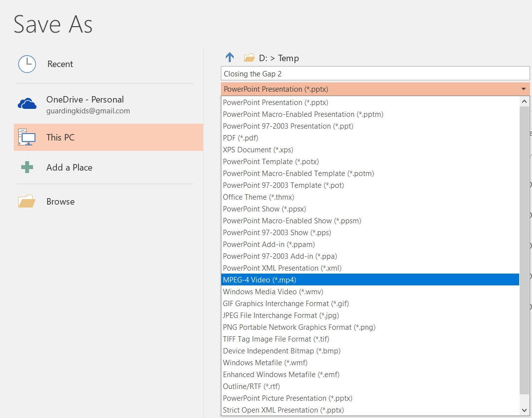
Task: Select MPEG-4 Video (*.mp4) format
Action: (x=370, y=280)
